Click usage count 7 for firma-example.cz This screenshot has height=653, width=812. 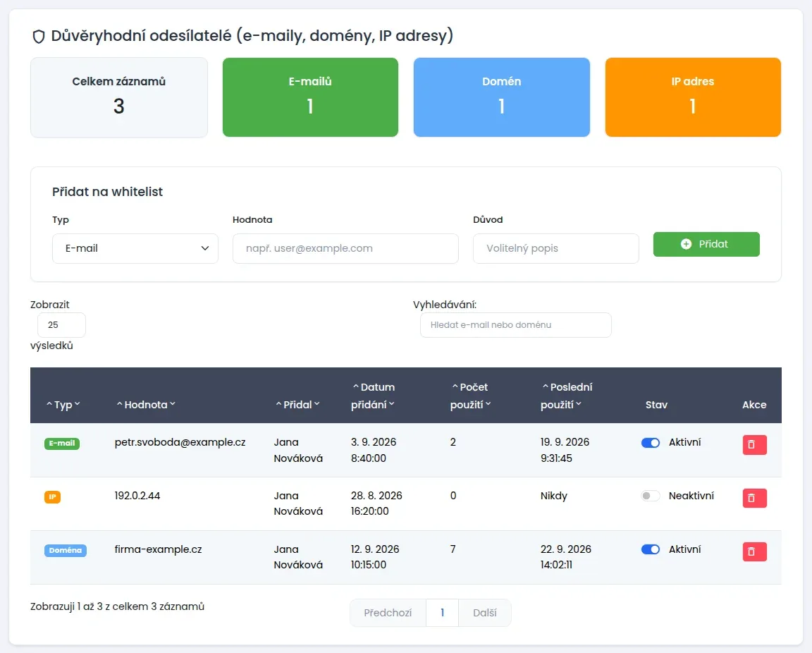click(453, 549)
